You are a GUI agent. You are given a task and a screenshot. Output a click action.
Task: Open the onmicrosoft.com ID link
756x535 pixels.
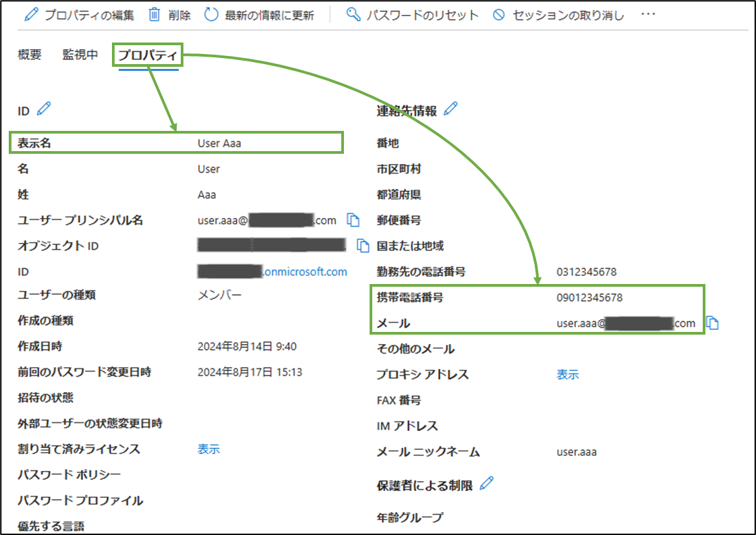tap(272, 272)
